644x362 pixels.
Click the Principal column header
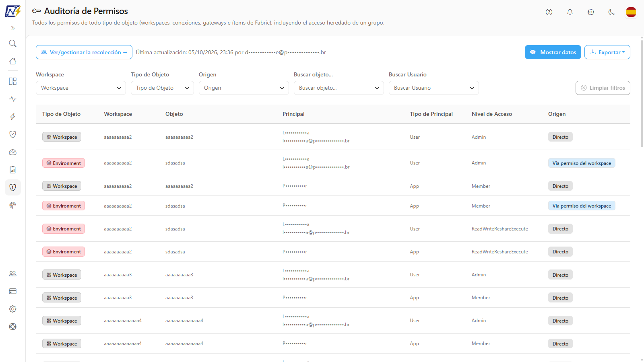click(x=293, y=114)
